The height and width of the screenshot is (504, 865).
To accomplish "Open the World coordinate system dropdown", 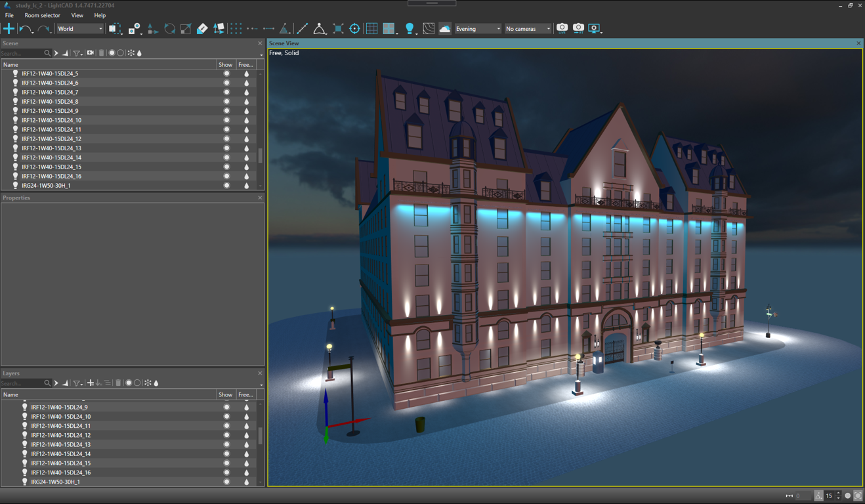I will [79, 29].
